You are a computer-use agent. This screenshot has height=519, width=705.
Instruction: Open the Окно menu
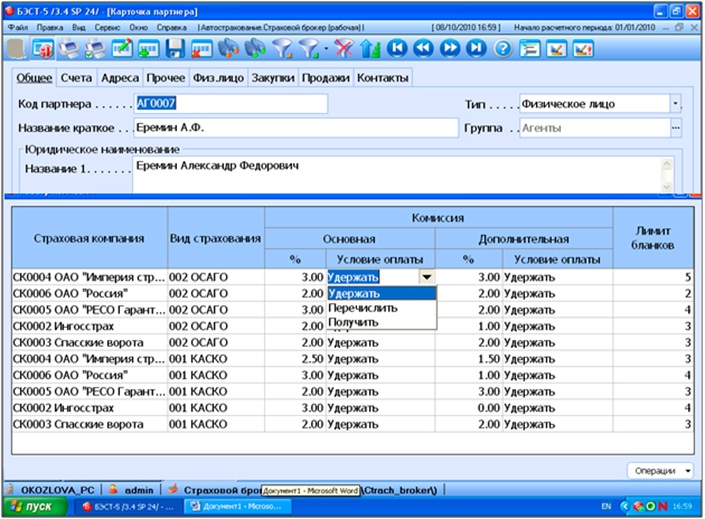pos(138,27)
